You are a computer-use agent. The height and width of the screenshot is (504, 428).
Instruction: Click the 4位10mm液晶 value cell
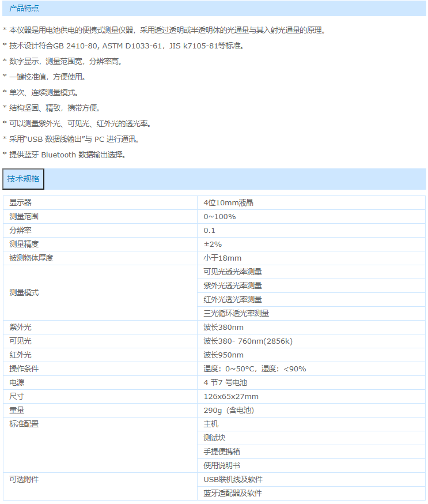click(229, 202)
